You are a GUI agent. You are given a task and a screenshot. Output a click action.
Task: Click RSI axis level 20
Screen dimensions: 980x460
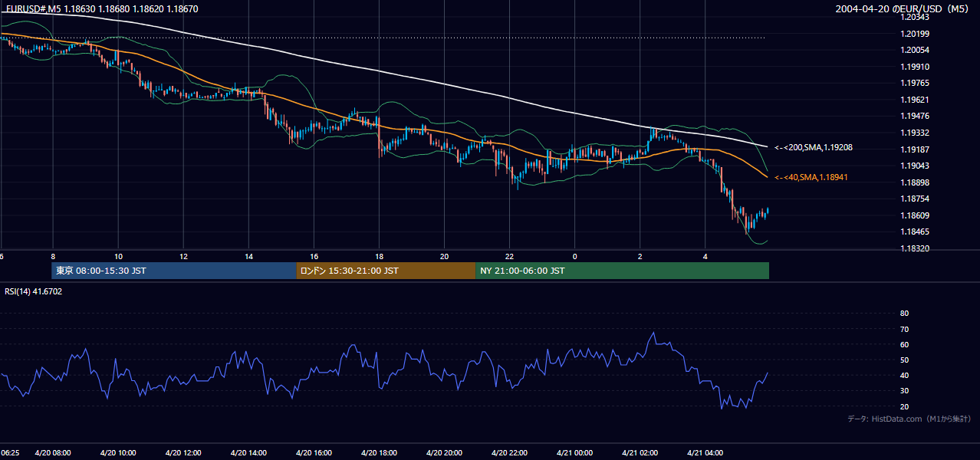[x=904, y=406]
